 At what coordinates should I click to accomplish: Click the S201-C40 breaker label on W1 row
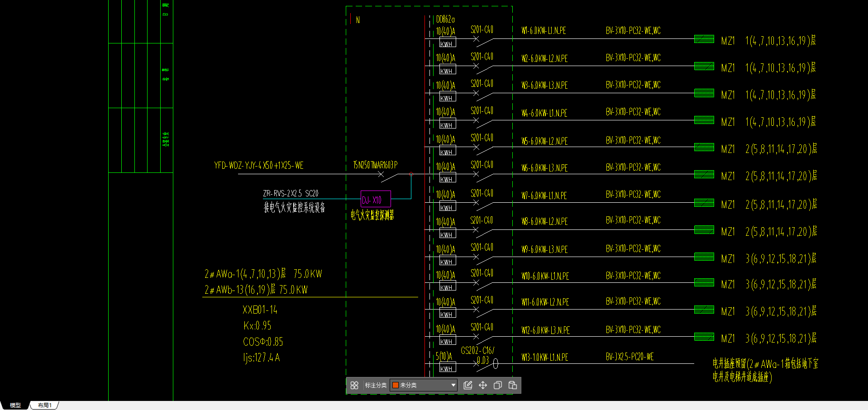coord(482,30)
